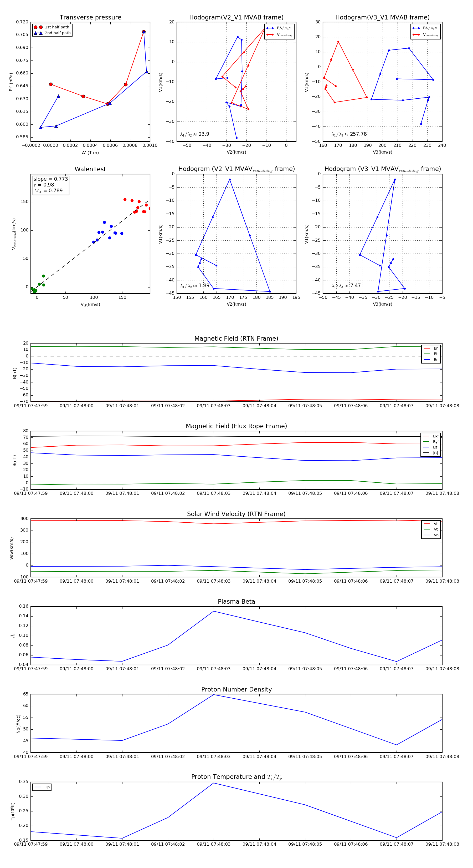Select the "Bx'" legend entry

click(x=431, y=436)
